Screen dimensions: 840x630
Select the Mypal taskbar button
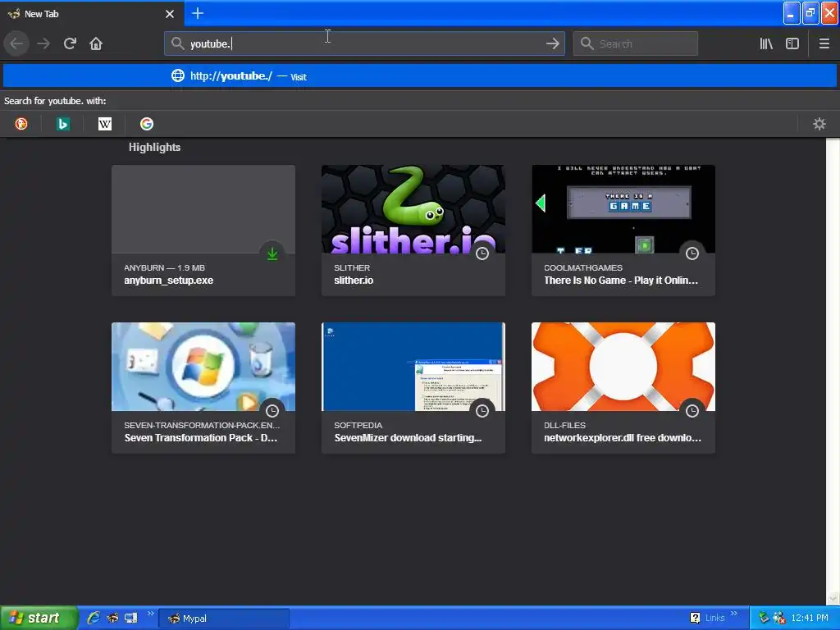(x=224, y=619)
